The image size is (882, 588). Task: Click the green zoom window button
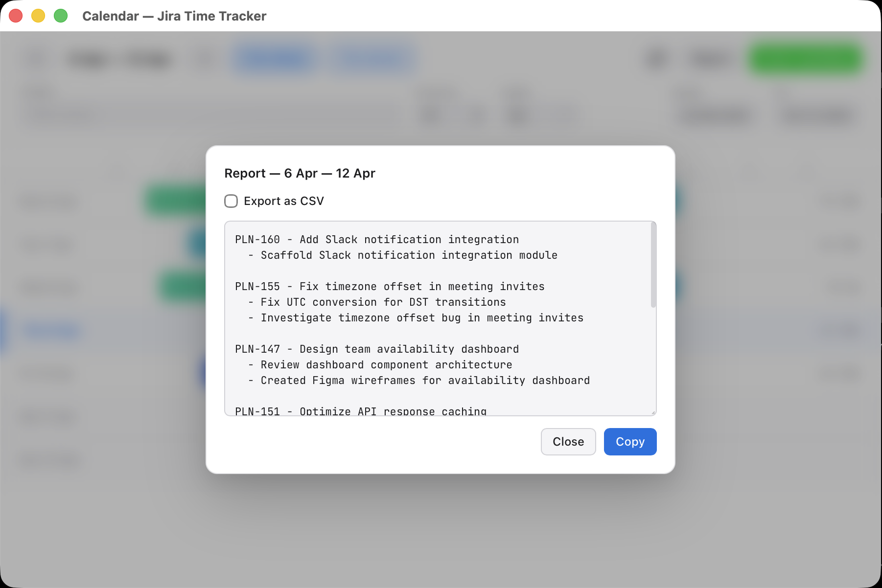click(x=61, y=16)
